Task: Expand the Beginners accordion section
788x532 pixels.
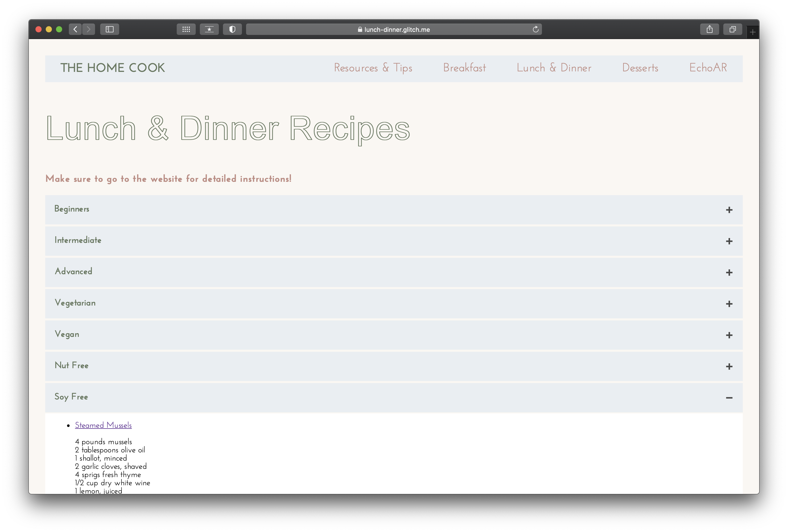Action: pos(729,210)
